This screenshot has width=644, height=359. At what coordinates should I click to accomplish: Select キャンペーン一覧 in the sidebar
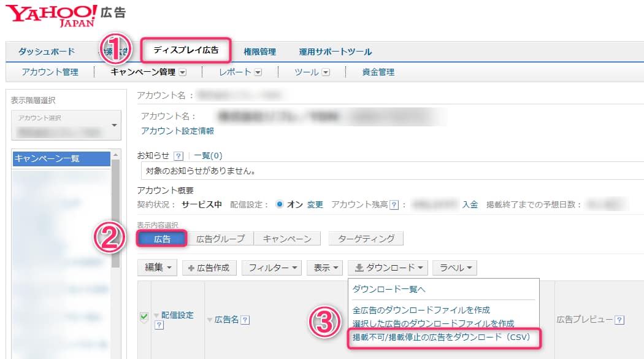pos(61,158)
